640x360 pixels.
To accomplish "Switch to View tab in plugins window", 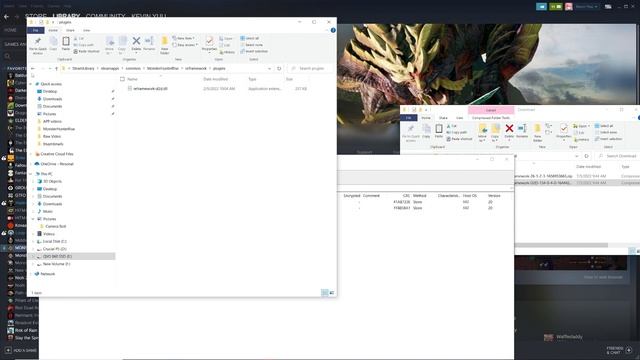I will pyautogui.click(x=87, y=30).
